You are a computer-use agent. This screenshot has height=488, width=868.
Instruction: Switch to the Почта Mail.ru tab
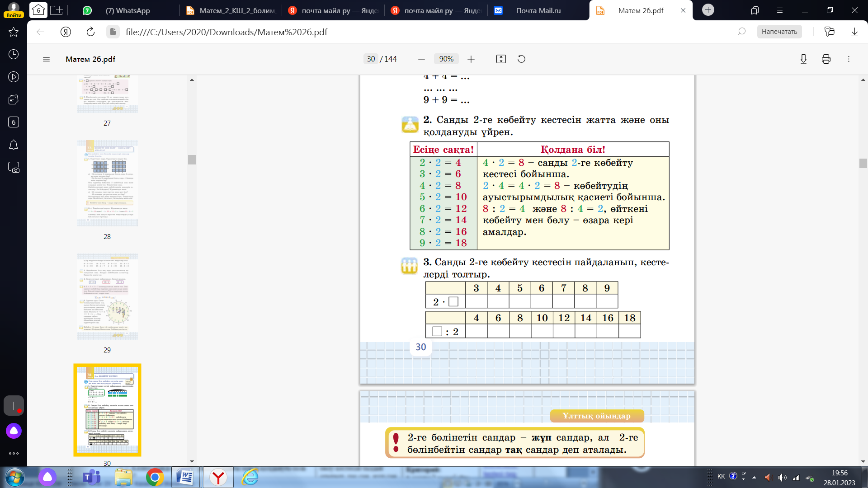pos(538,10)
